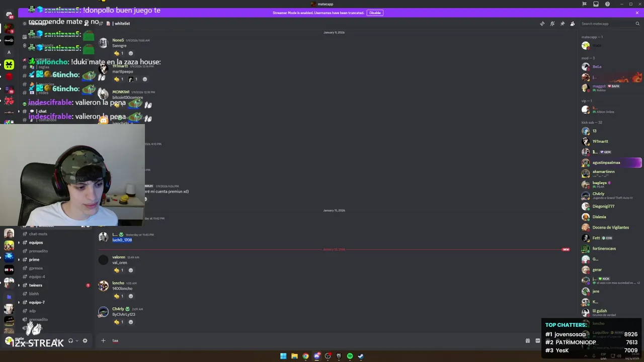Add reaction emoji on valoren's message
Screen dimensions: 644x362
click(131, 270)
